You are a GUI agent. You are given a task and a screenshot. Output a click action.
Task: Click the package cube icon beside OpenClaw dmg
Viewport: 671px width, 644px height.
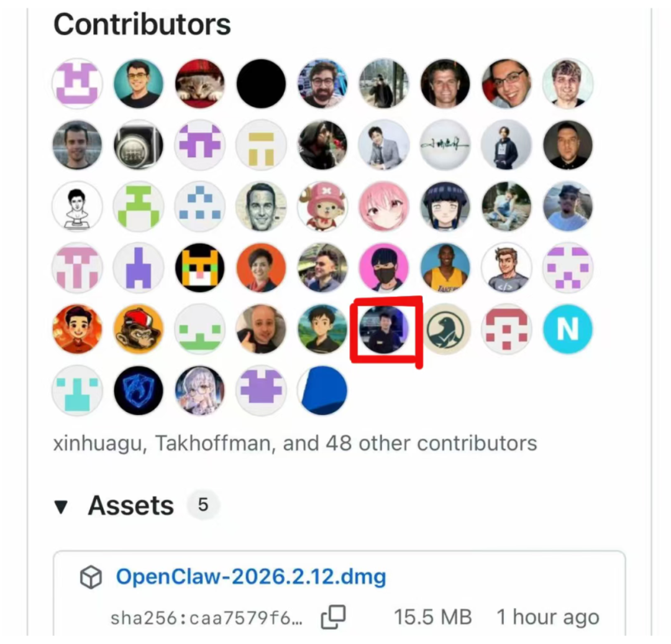pyautogui.click(x=91, y=577)
